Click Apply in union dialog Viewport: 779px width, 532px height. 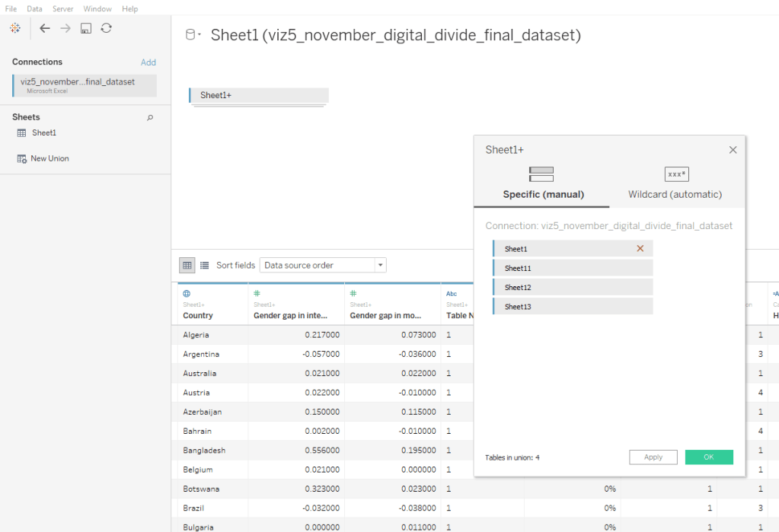653,457
